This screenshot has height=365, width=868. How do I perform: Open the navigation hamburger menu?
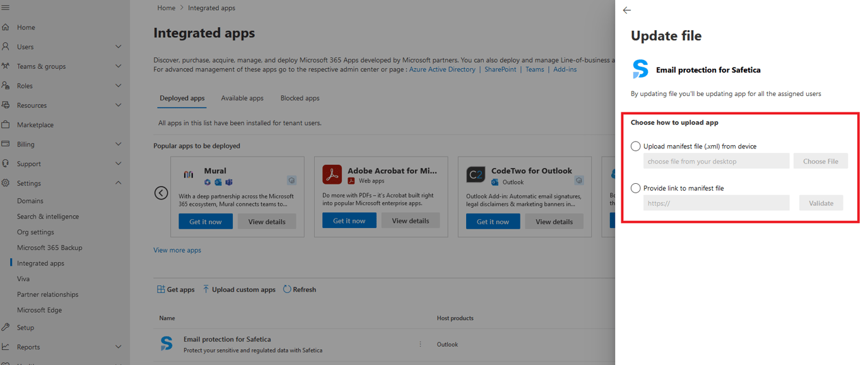point(6,8)
